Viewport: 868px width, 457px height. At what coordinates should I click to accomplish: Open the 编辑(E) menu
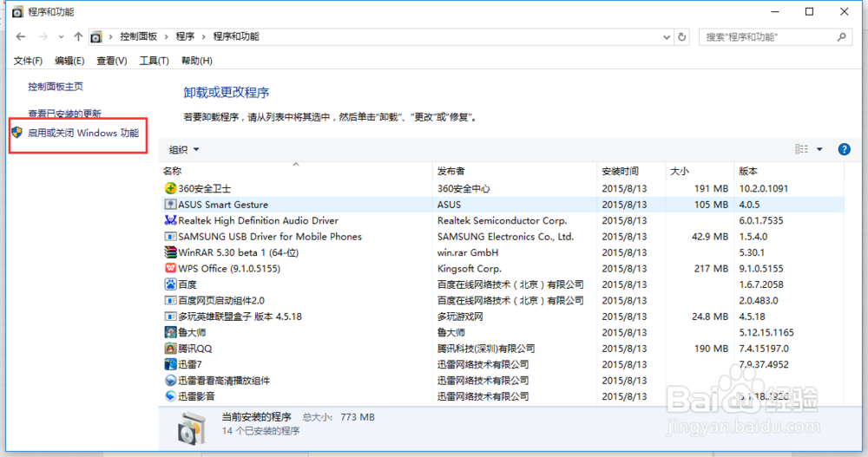(69, 61)
